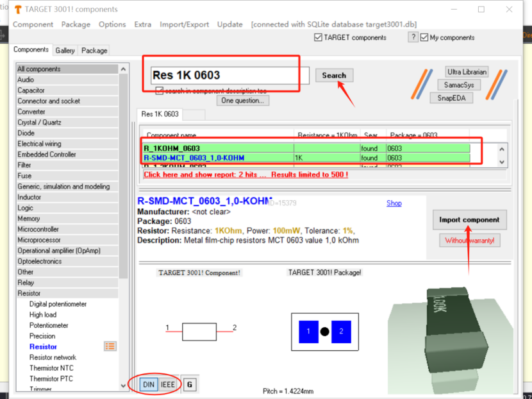
Task: Click the TARGET 3001! app icon in title bar
Action: tap(18, 9)
